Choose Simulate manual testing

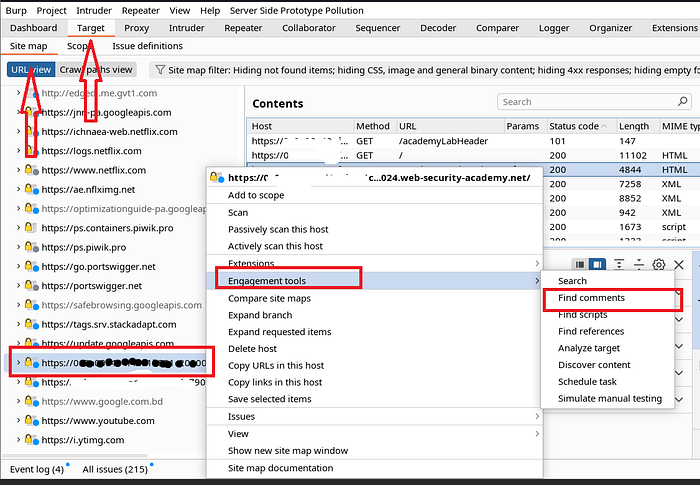pyautogui.click(x=607, y=398)
